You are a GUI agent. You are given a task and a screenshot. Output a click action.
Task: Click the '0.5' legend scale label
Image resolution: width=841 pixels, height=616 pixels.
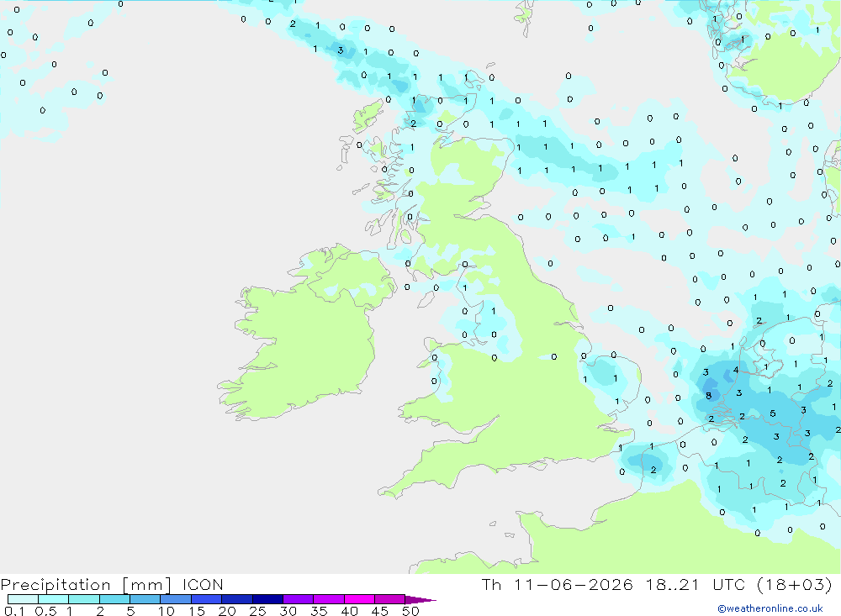tap(45, 611)
